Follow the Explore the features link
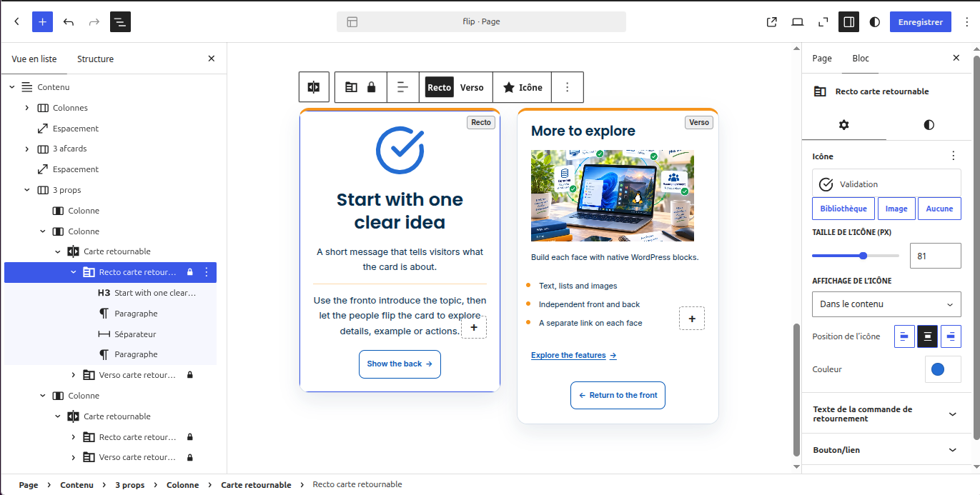The height and width of the screenshot is (495, 980). tap(573, 355)
